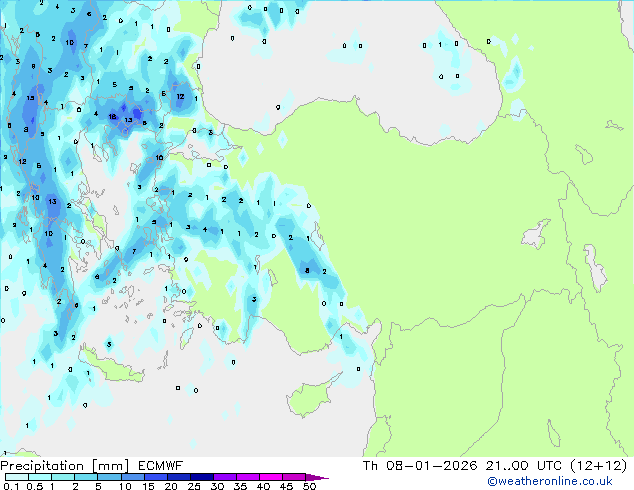Click the legend tick label '10'

click(x=125, y=486)
